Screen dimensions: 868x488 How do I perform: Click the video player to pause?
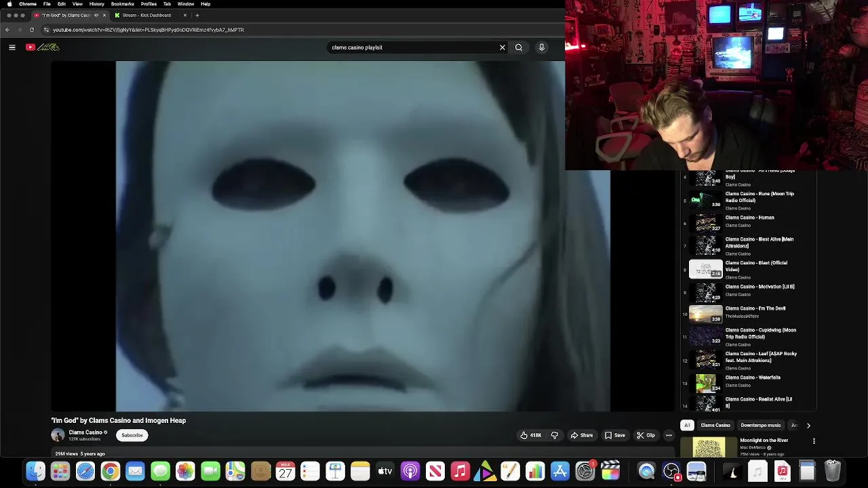363,236
